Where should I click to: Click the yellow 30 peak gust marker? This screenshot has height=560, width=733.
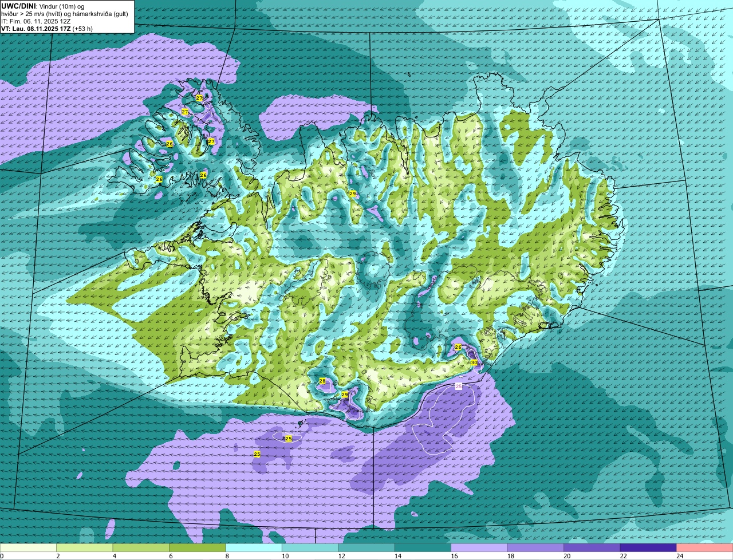[x=474, y=362]
